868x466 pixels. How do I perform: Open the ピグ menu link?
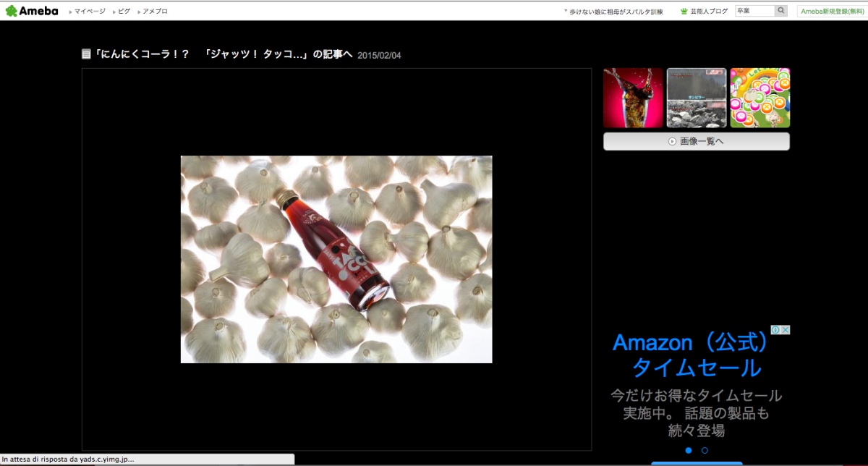coord(124,12)
